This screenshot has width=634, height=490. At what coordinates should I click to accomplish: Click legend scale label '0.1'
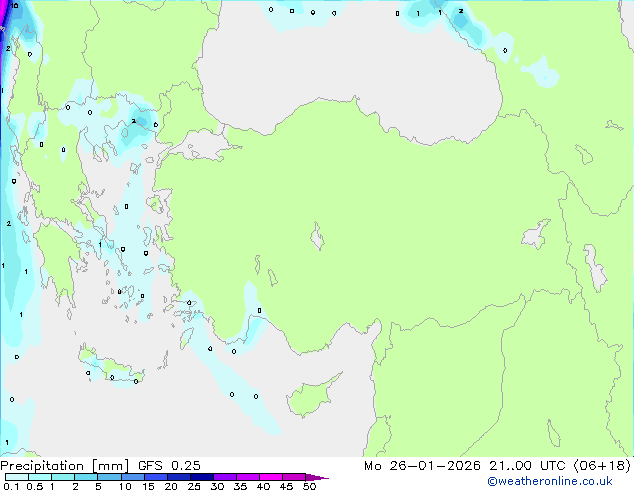tap(11, 486)
